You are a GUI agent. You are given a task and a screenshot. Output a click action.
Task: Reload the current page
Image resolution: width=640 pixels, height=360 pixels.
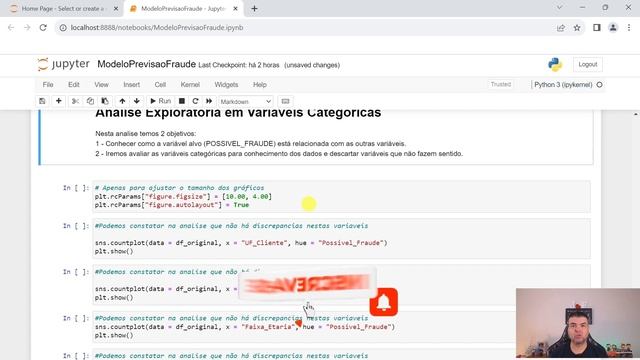point(43,28)
